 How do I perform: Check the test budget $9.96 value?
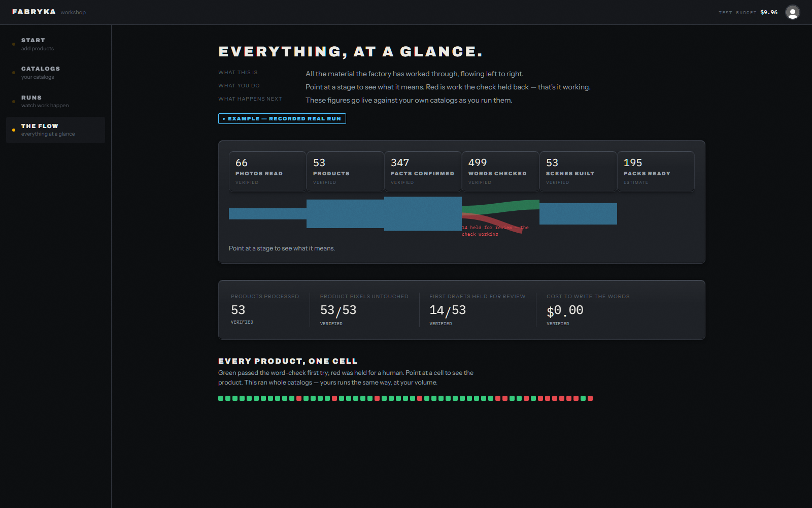[769, 12]
